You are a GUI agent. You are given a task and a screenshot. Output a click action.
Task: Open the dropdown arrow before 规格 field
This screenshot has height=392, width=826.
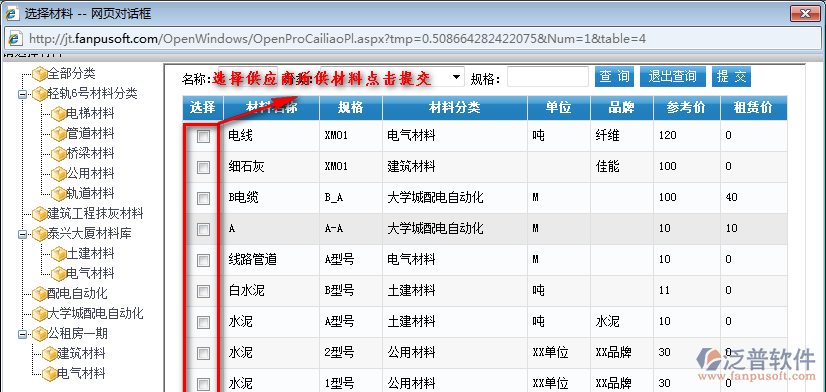point(457,77)
